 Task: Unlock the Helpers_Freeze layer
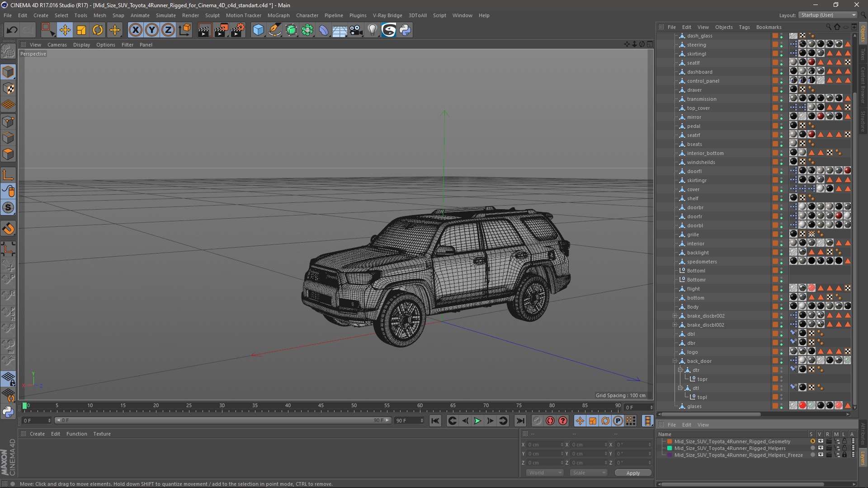[x=844, y=455]
